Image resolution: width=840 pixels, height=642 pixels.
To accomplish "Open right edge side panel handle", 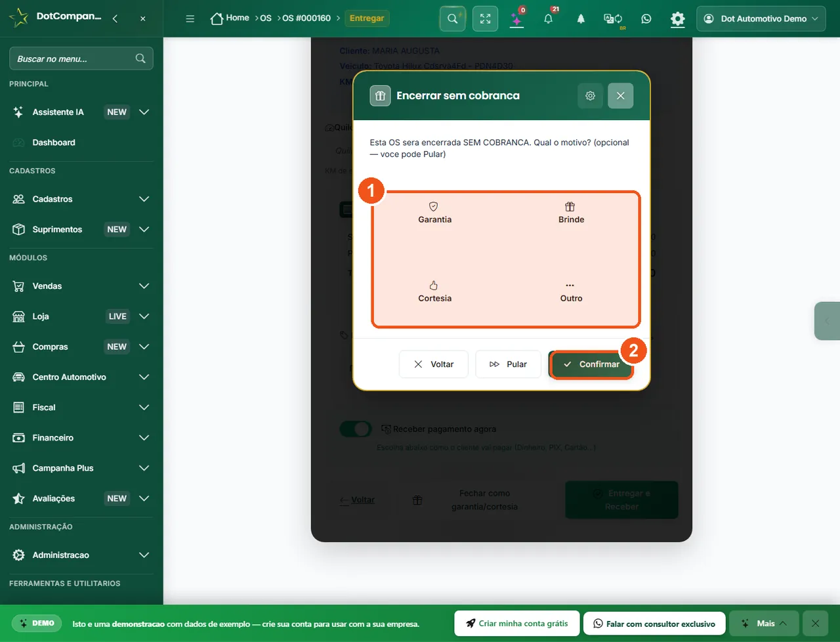I will (827, 321).
